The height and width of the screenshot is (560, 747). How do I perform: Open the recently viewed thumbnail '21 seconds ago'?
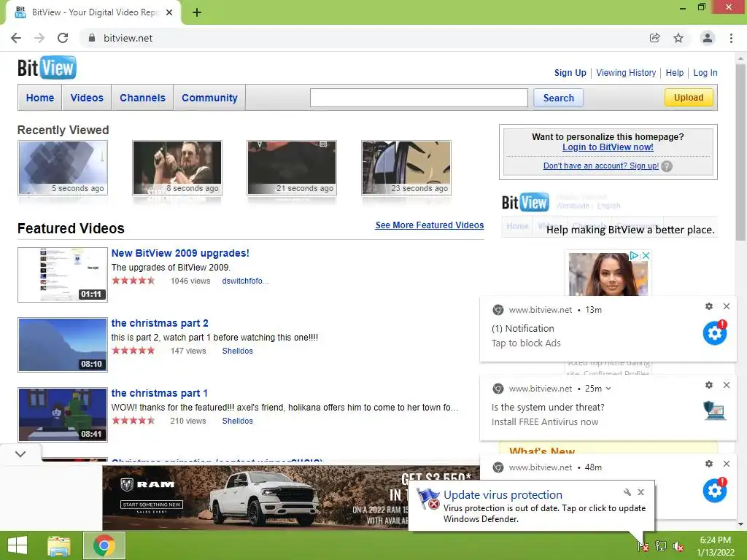coord(292,168)
